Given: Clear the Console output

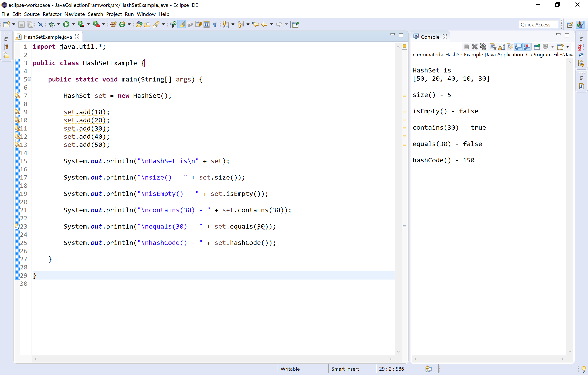Looking at the screenshot, I should click(493, 46).
